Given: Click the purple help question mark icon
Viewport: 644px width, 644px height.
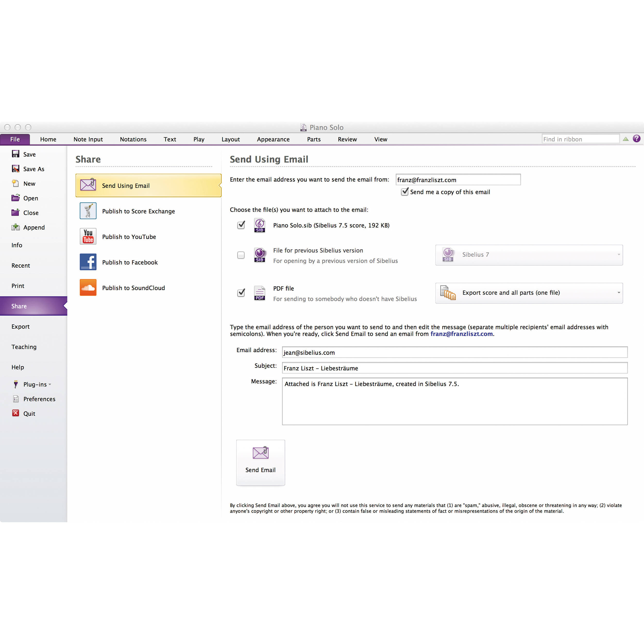Looking at the screenshot, I should [x=636, y=139].
